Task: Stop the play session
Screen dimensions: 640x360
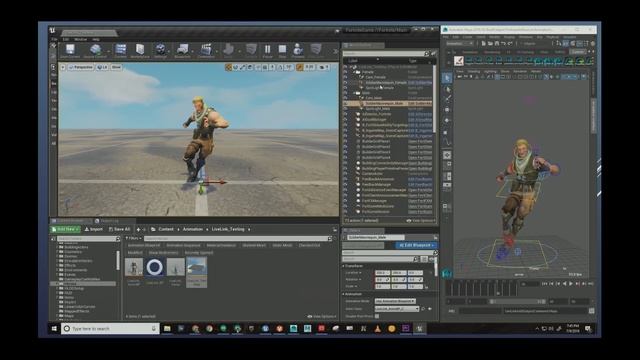Action: pos(282,51)
